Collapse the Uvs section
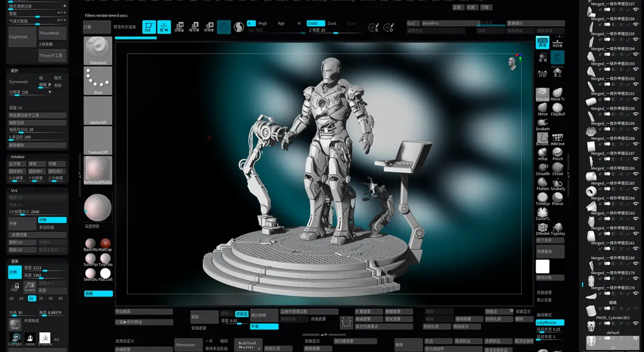This screenshot has height=352, width=644. (14, 190)
